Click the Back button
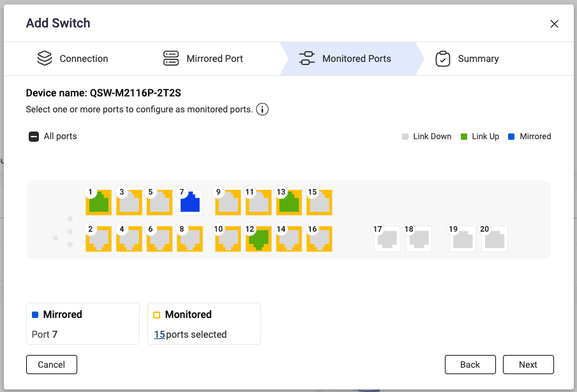 pyautogui.click(x=470, y=365)
